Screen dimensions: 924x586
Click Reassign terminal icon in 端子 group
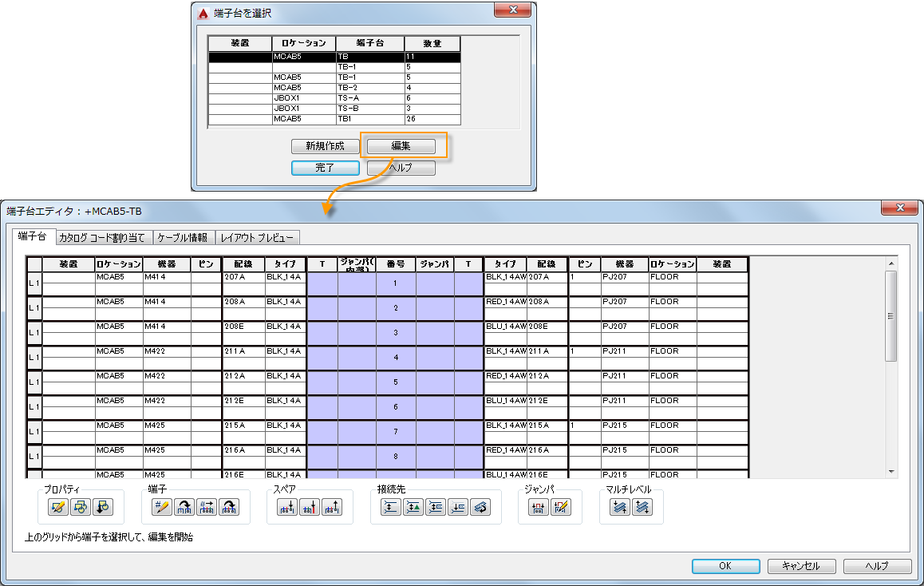tap(184, 507)
